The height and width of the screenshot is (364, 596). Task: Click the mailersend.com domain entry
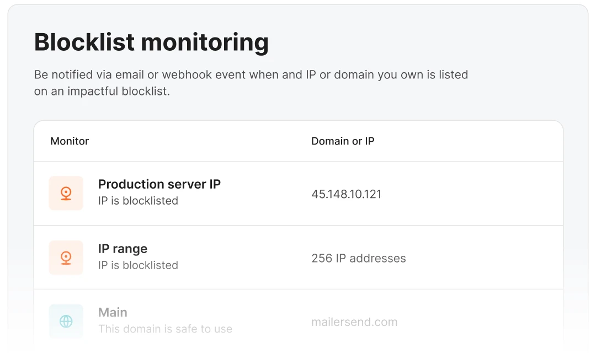pos(354,322)
